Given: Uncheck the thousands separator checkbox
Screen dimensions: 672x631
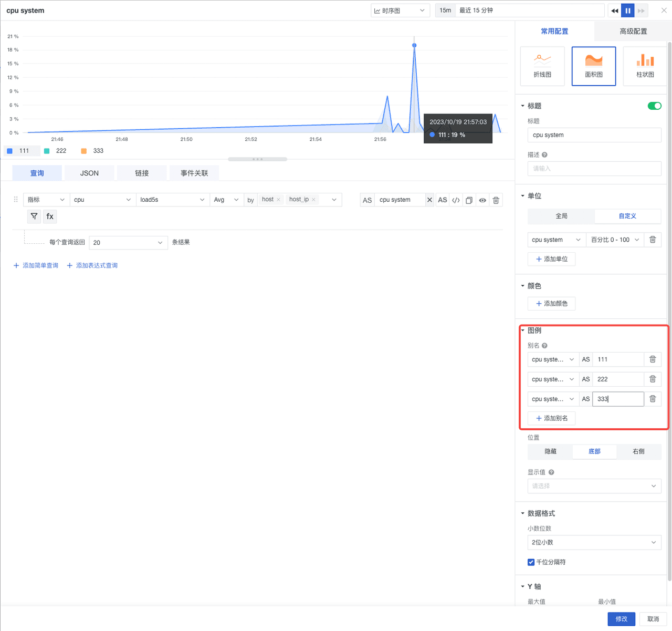Looking at the screenshot, I should point(531,562).
